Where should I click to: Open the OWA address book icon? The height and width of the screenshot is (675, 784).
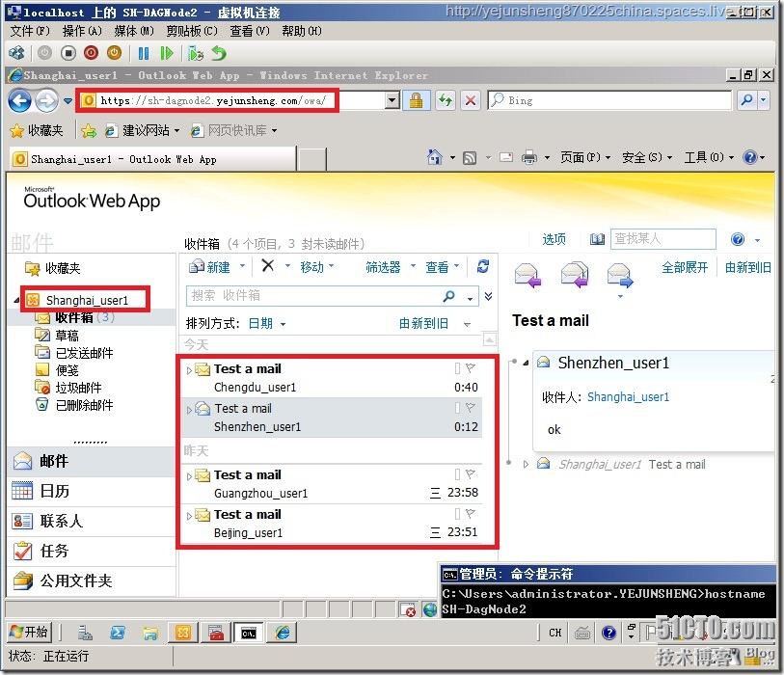point(597,239)
